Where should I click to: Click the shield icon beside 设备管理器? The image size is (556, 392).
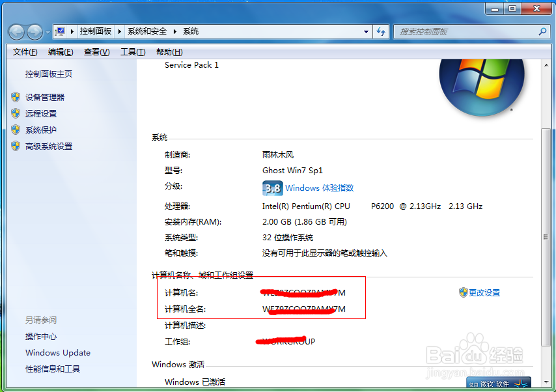16,96
